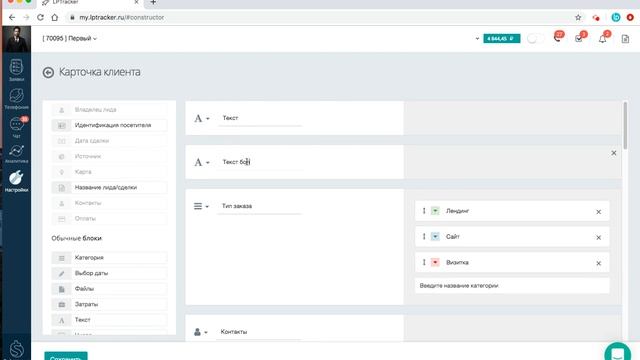640x360 pixels.
Task: Expand the dropdown arrow left of the balance
Action: tap(477, 39)
